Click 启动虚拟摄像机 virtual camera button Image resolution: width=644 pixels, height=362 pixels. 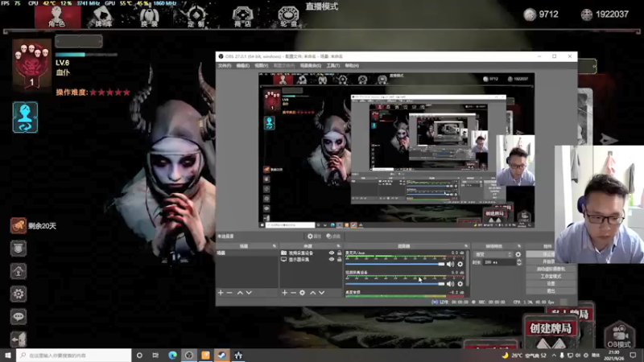point(551,269)
